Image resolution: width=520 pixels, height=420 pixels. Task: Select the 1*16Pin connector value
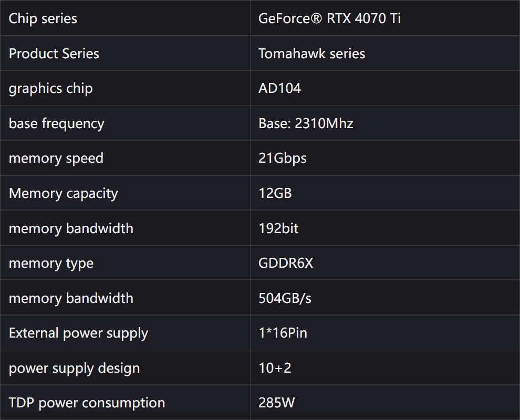(x=283, y=333)
